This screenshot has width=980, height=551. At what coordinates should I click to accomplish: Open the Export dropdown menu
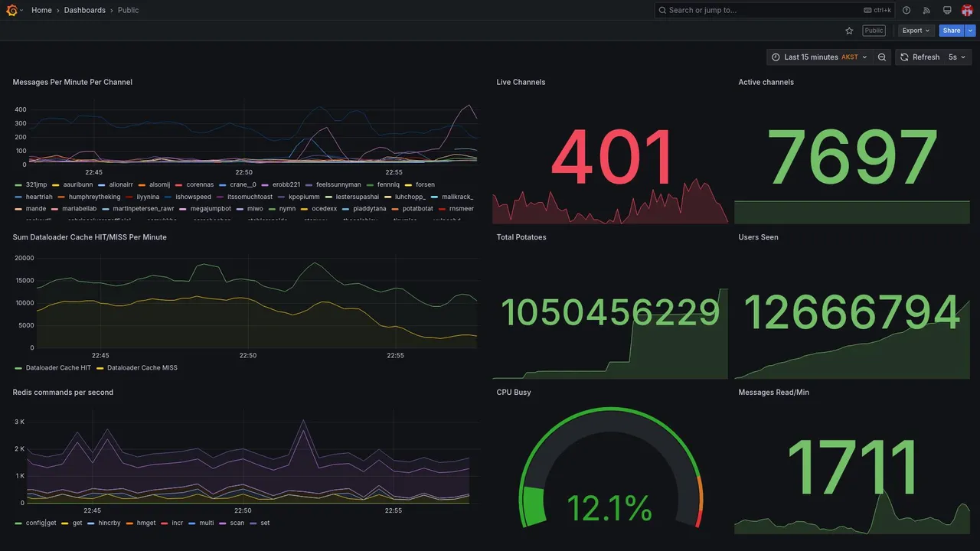tap(916, 31)
